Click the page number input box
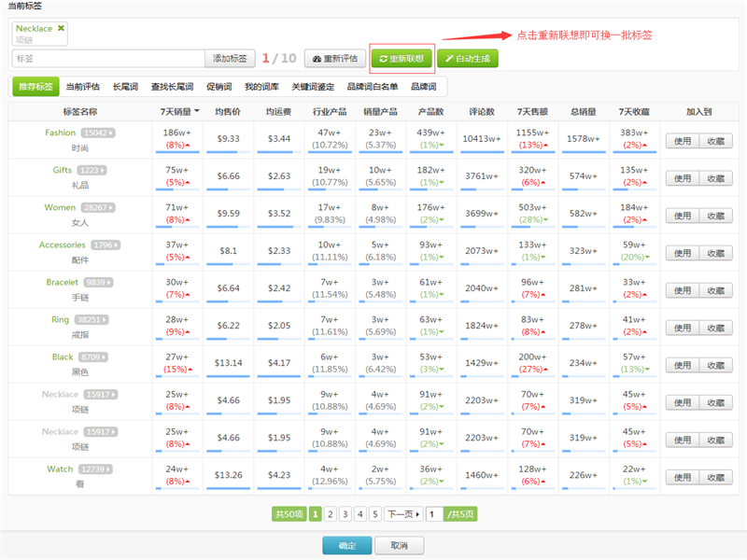Viewport: 747px width, 560px height. (434, 514)
